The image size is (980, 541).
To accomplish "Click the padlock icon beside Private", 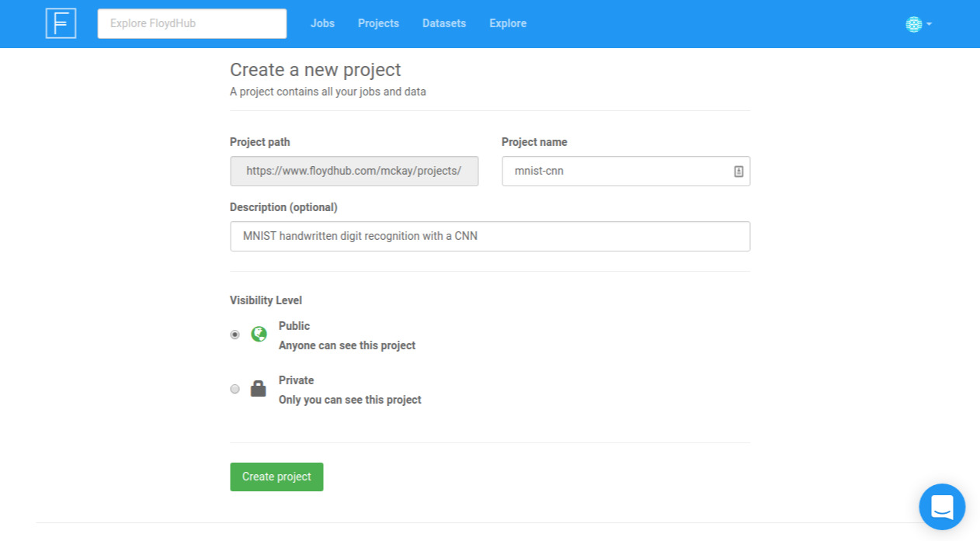I will tap(257, 388).
